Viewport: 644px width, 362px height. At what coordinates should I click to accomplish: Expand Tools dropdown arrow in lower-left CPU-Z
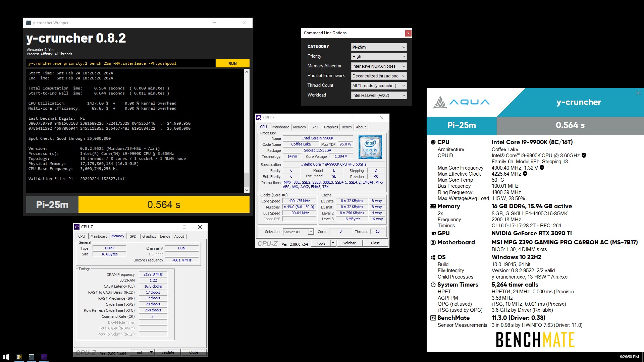tap(151, 353)
